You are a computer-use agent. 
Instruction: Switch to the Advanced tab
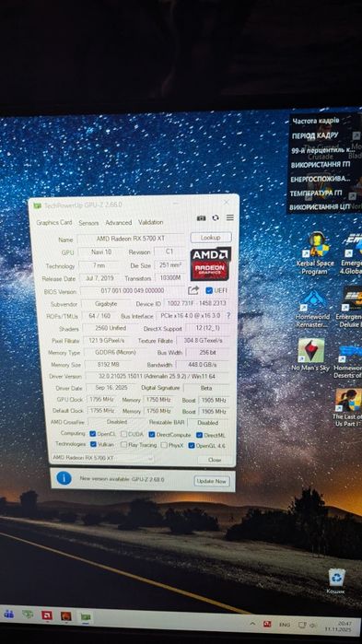click(119, 222)
